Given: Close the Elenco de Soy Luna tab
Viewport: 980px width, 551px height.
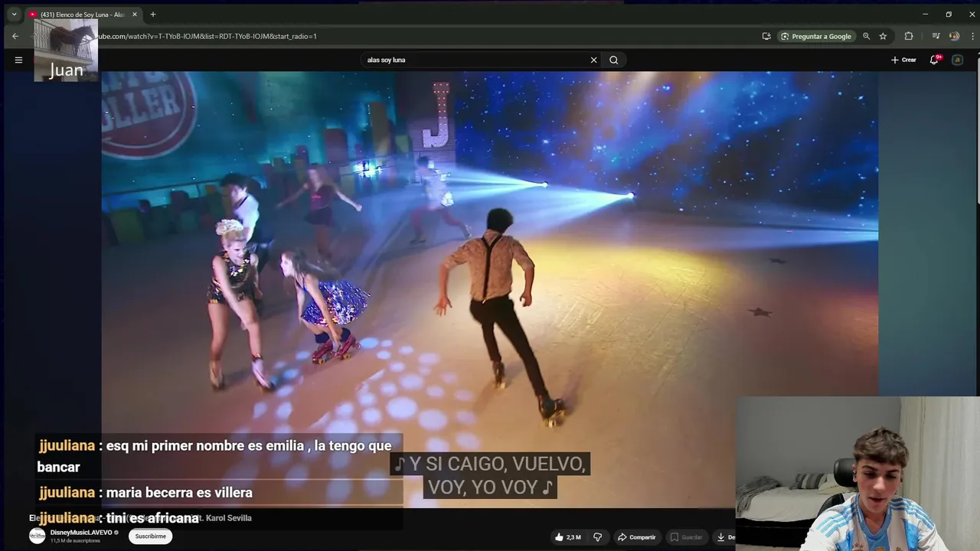Looking at the screenshot, I should coord(134,15).
